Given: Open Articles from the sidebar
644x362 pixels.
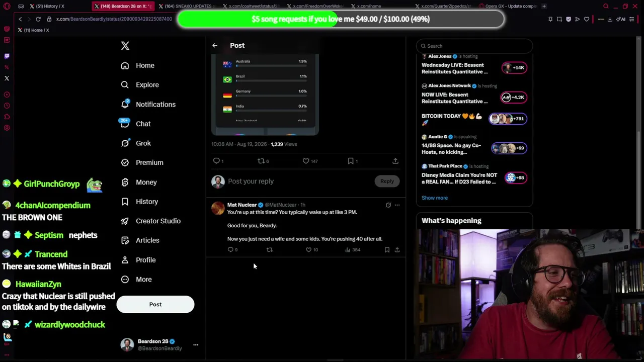Looking at the screenshot, I should click(140, 240).
